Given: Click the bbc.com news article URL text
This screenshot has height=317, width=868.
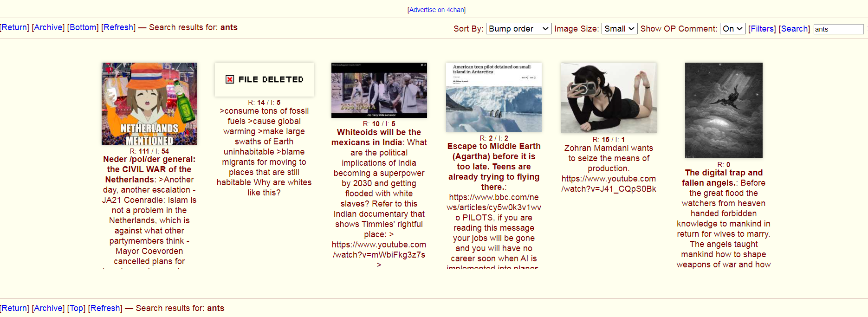Looking at the screenshot, I should coord(494,207).
